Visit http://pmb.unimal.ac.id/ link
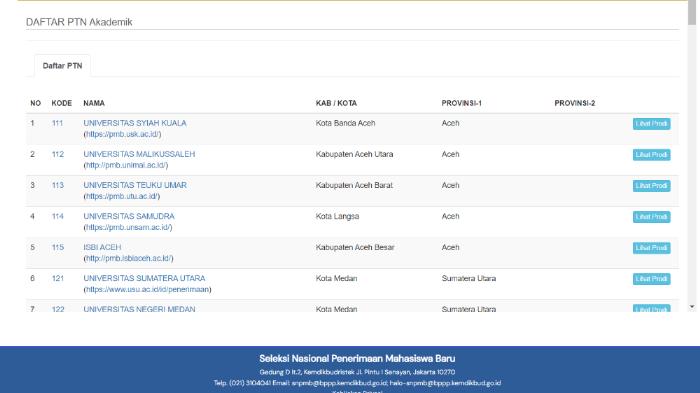The height and width of the screenshot is (393, 700). 126,165
